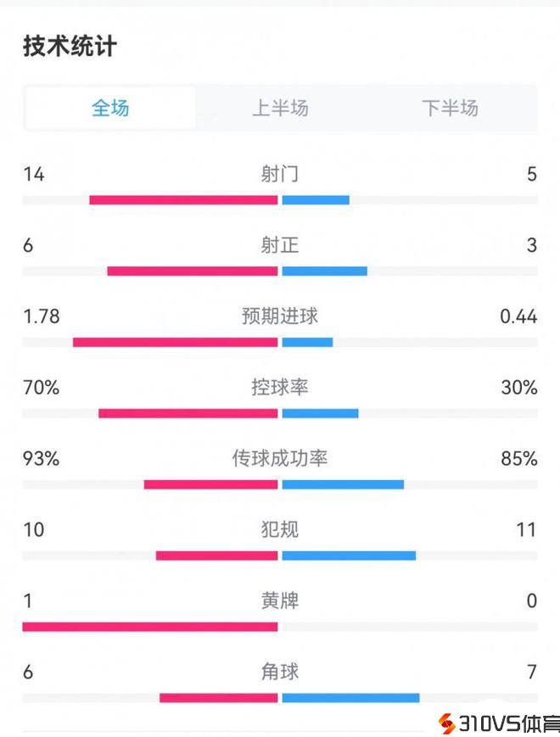The width and height of the screenshot is (560, 737).
Task: Click the 预期进球 expected goals label
Action: (x=280, y=316)
